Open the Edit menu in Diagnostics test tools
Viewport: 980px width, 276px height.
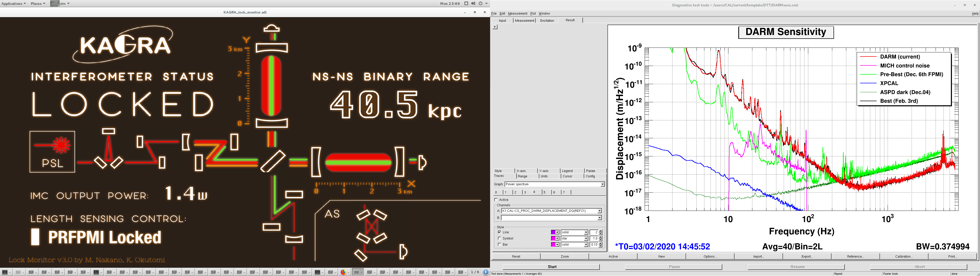coord(503,13)
